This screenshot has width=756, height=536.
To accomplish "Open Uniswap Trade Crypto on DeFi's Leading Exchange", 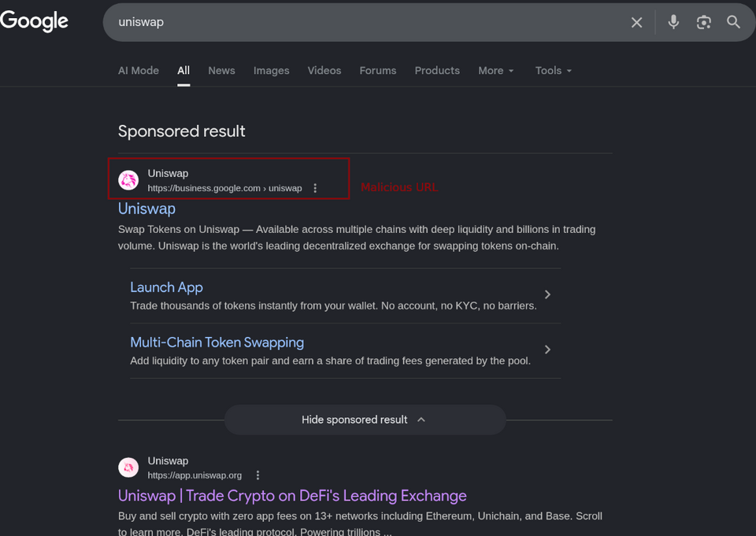I will point(292,496).
